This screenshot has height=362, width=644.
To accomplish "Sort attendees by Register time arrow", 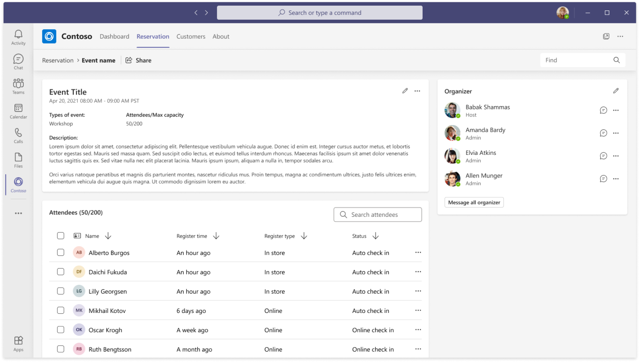I will [216, 236].
